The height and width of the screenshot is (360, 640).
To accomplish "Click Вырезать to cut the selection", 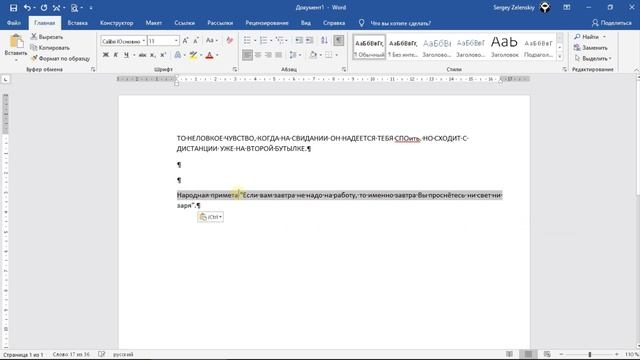I will point(47,37).
